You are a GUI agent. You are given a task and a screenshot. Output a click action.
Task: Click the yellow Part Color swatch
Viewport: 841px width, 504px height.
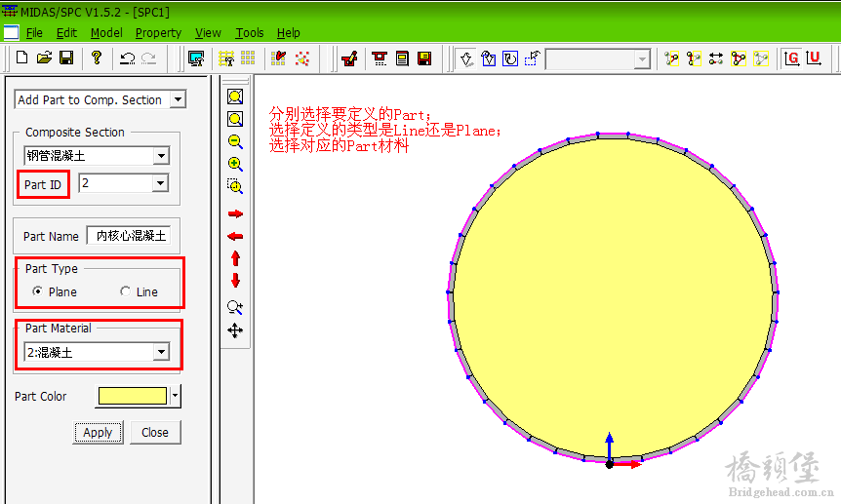click(133, 396)
